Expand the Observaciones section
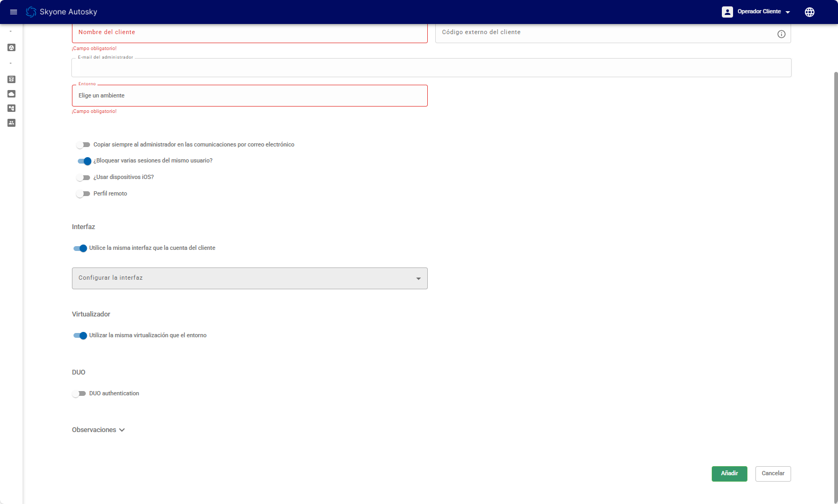 (99, 430)
